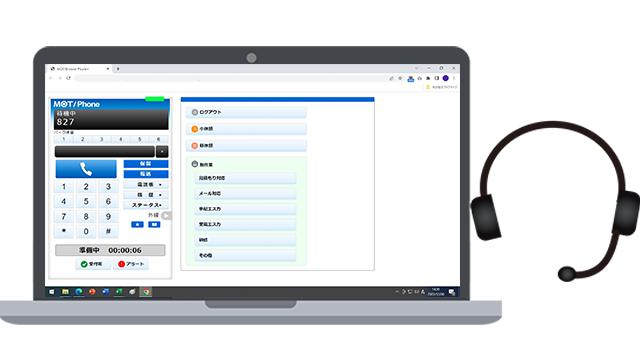Click the blue 保留 hold button
This screenshot has width=640, height=360.
146,164
